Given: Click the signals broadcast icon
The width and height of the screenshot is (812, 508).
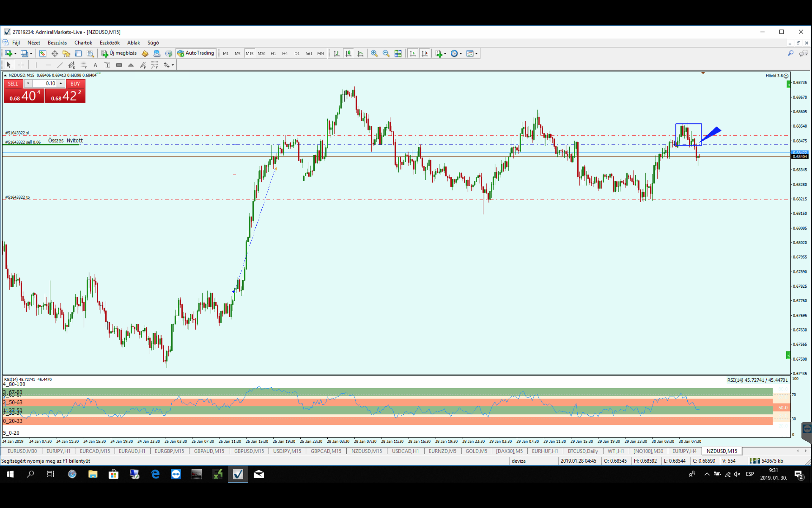Looking at the screenshot, I should point(169,53).
